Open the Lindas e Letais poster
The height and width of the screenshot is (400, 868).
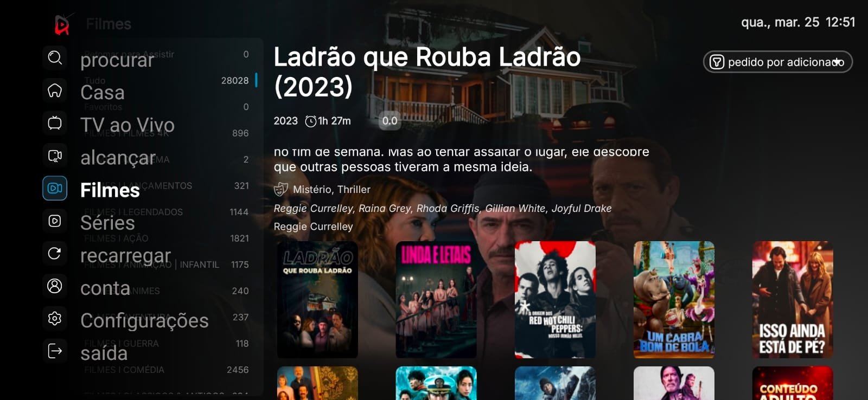click(x=436, y=300)
